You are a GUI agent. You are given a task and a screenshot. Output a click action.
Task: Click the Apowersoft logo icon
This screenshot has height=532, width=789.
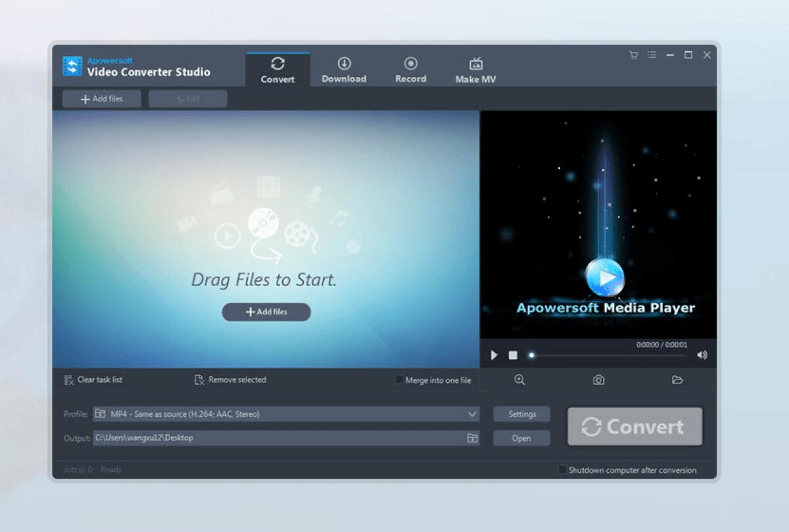click(x=72, y=66)
